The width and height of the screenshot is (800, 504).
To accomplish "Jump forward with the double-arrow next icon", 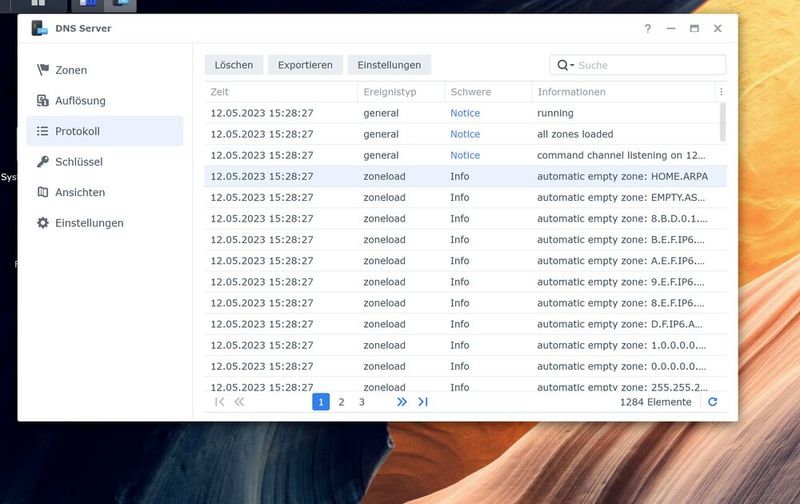I will pos(402,402).
